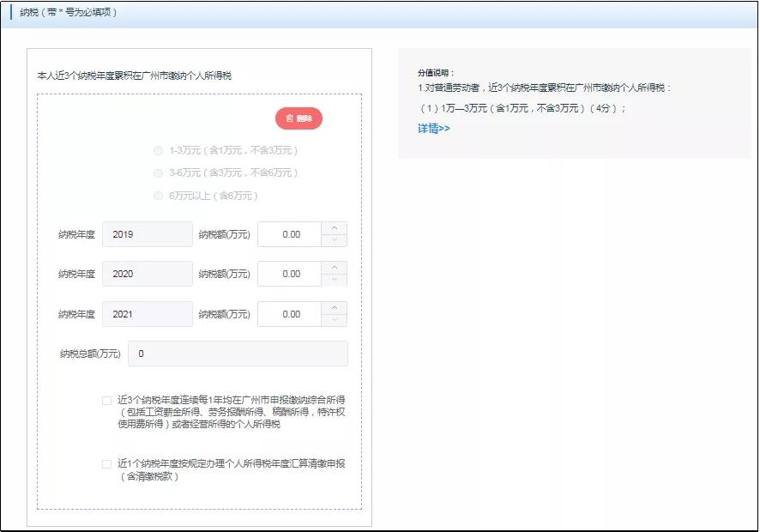The image size is (760, 532).
Task: Select the 6万元以上 radio option
Action: click(x=158, y=195)
